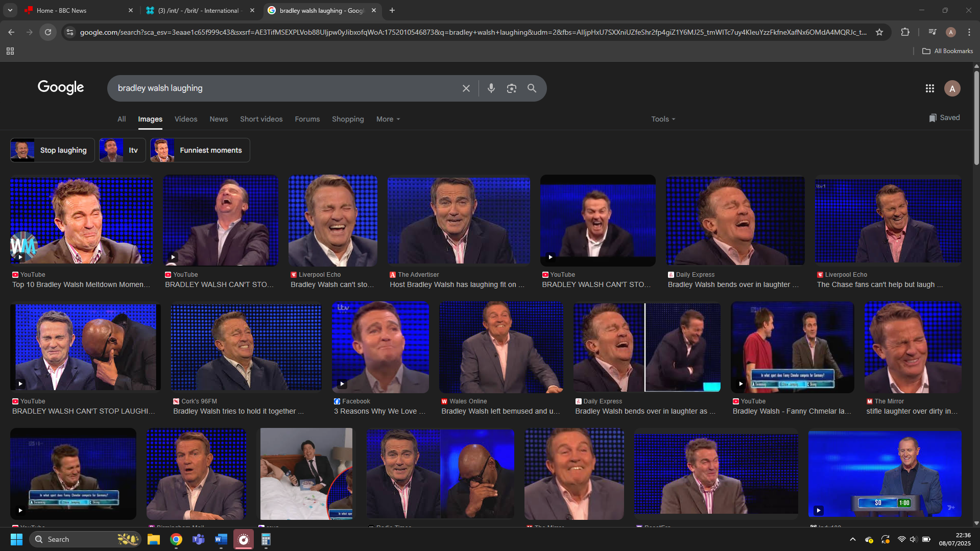Open Wi-Fi network settings in tray
This screenshot has height=551, width=980.
pos(901,539)
